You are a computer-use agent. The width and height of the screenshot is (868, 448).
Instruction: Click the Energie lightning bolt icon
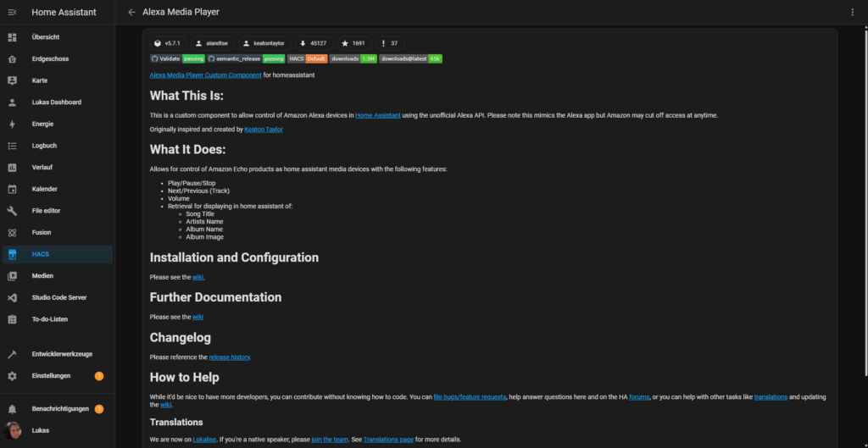(12, 124)
